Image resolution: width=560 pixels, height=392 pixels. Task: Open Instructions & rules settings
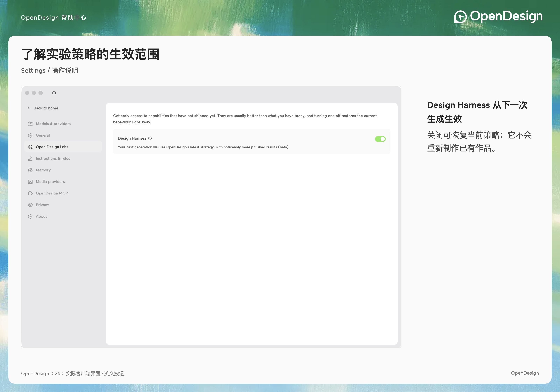pyautogui.click(x=63, y=159)
